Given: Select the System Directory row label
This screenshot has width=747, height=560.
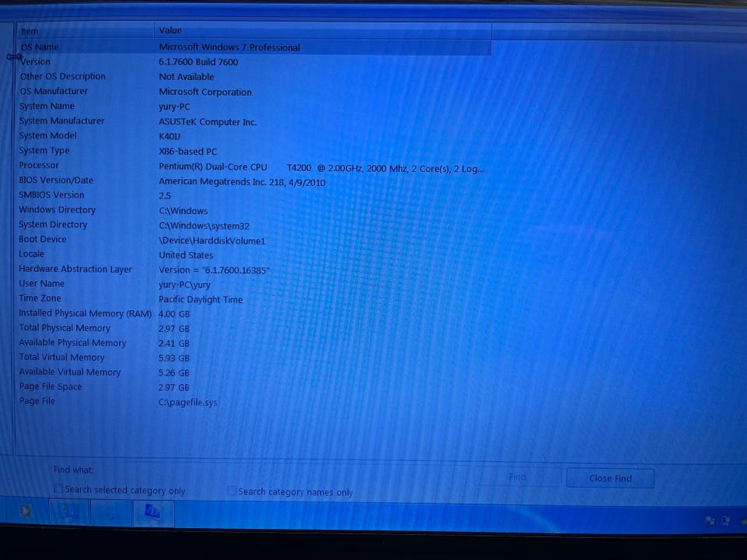Looking at the screenshot, I should 52,224.
